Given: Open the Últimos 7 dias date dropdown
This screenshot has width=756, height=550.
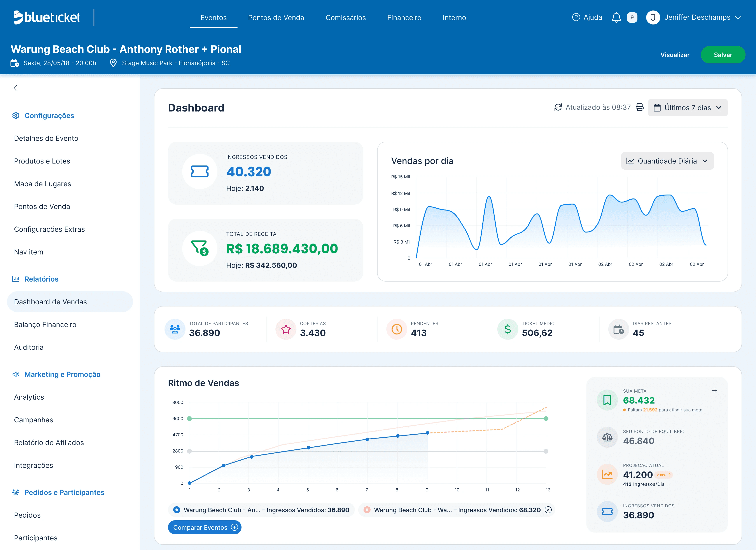Looking at the screenshot, I should [x=688, y=108].
